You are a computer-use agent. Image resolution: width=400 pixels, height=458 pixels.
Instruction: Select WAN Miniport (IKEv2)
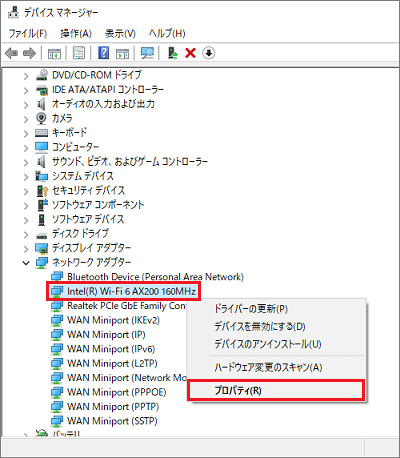coord(113,320)
